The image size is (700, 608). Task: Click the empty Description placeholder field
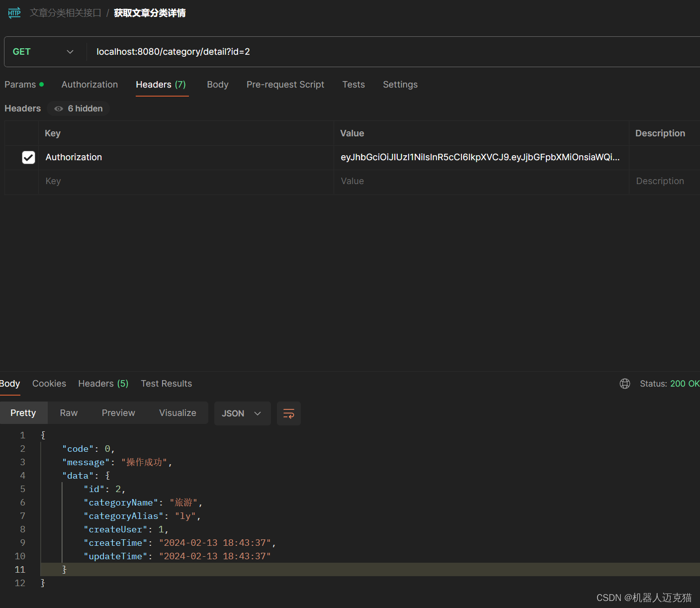coord(664,182)
